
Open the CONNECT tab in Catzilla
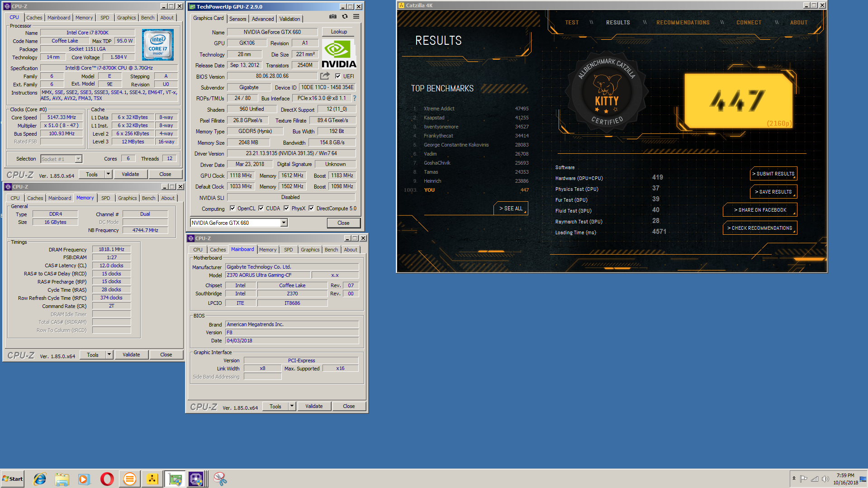click(x=749, y=23)
